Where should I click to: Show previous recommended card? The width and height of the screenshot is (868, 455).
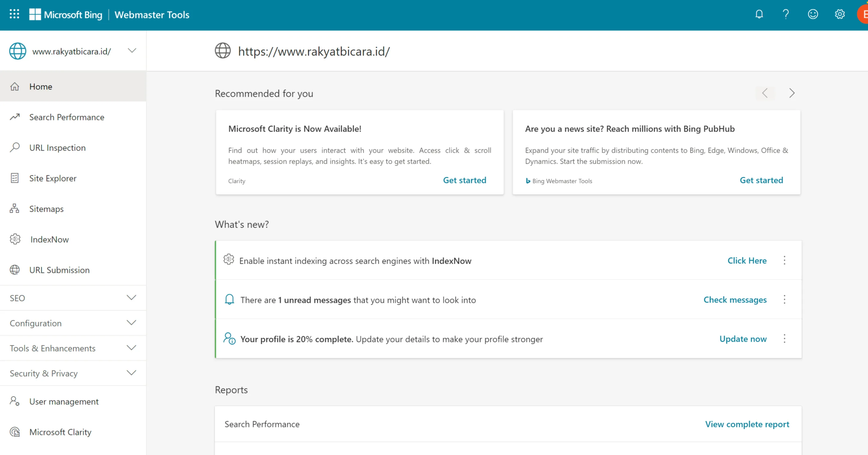pos(765,93)
